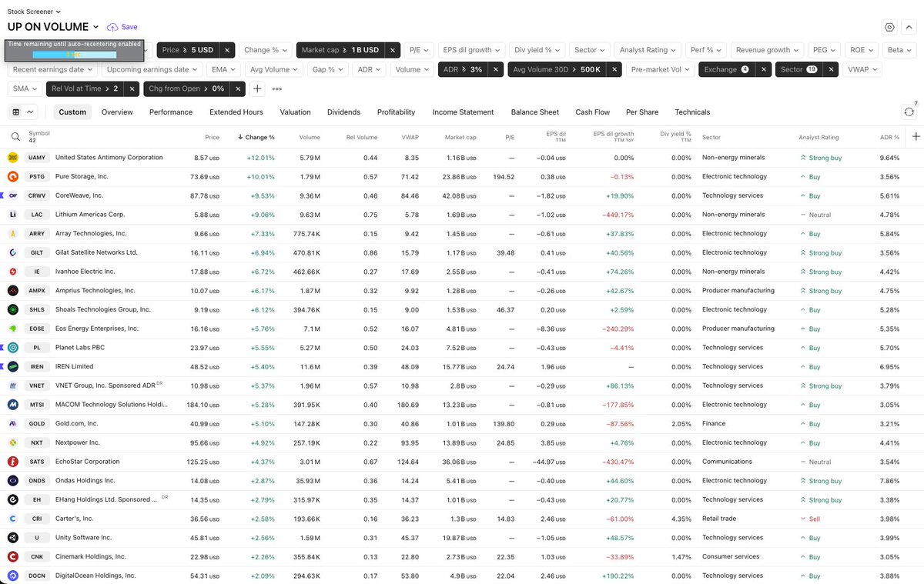Open the Analyst Rating filter dropdown
Screen dimensions: 924x584
coord(648,50)
